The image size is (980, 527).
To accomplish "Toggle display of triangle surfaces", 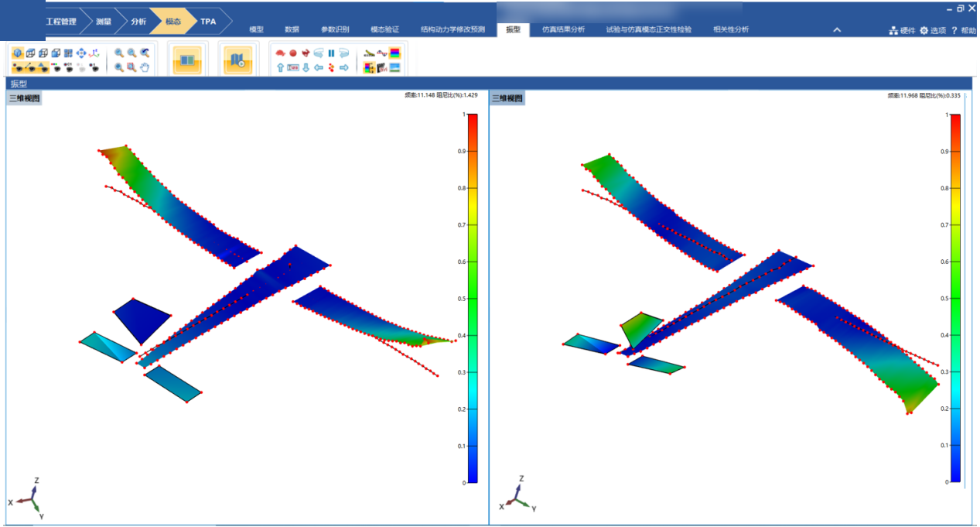I will pos(43,67).
